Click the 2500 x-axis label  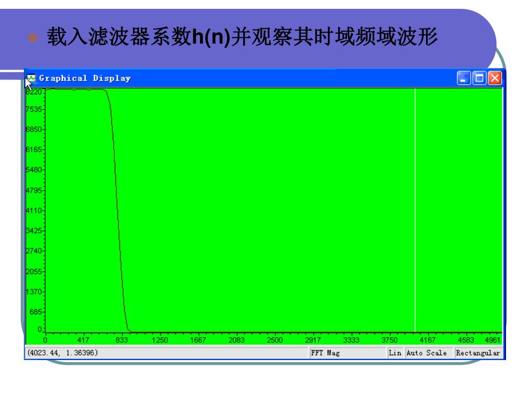[274, 340]
